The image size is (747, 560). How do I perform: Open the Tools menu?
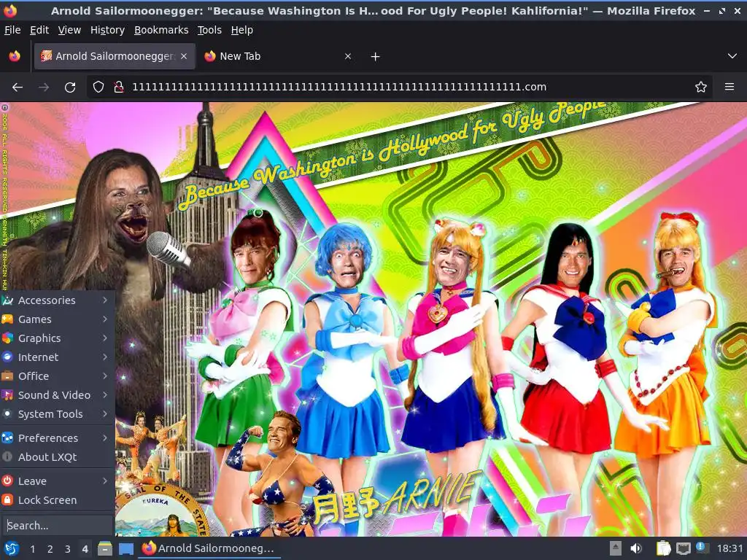(x=209, y=30)
